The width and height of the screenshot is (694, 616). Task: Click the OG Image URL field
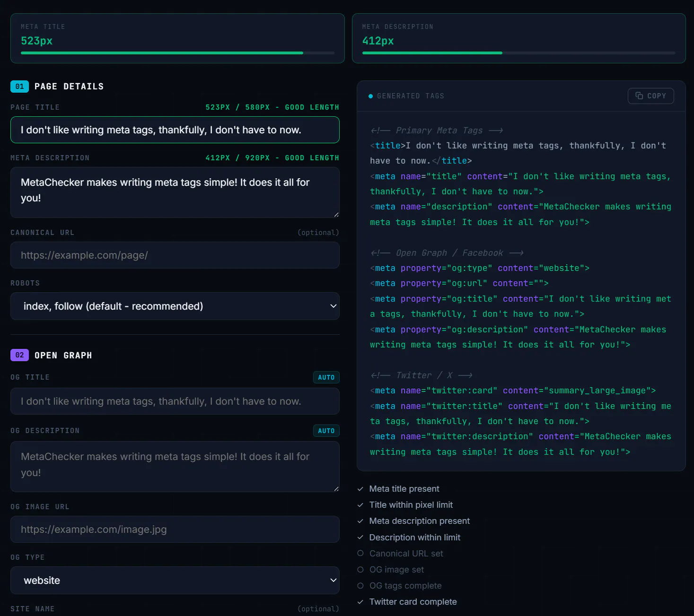(175, 529)
